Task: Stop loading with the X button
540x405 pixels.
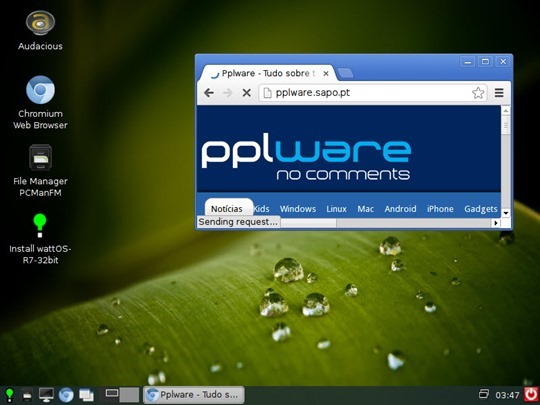Action: point(246,93)
